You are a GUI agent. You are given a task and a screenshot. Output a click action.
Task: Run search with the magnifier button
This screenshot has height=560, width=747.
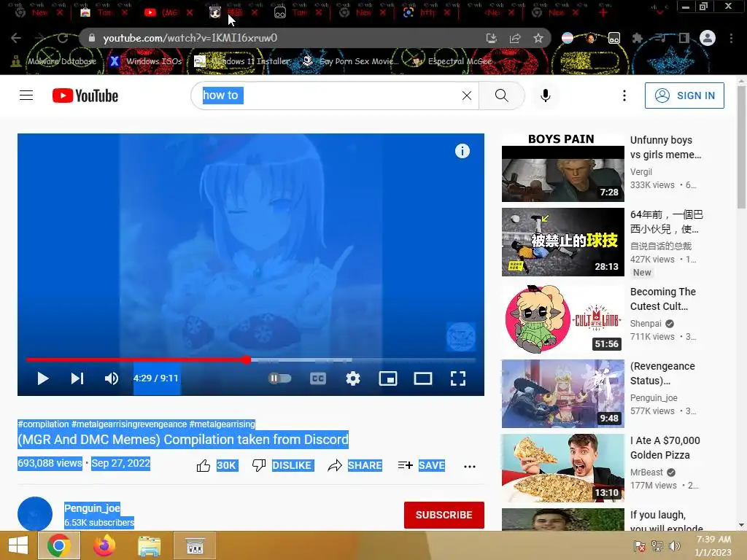502,96
